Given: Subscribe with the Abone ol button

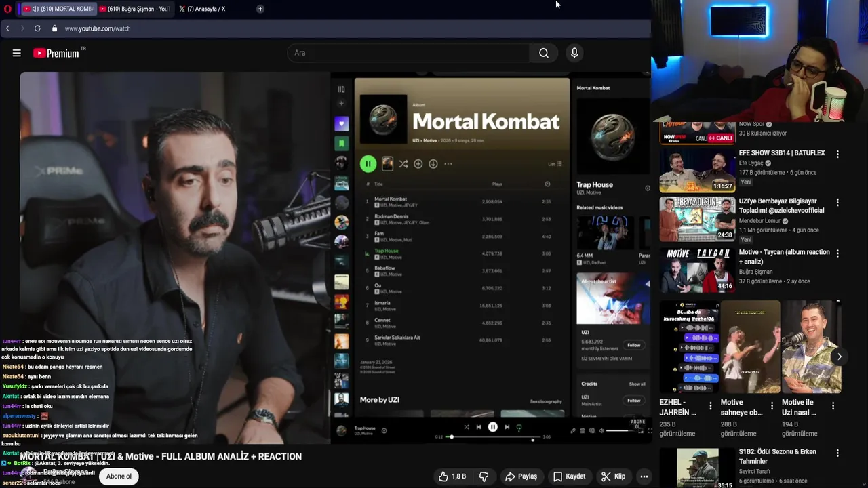Looking at the screenshot, I should [x=119, y=476].
